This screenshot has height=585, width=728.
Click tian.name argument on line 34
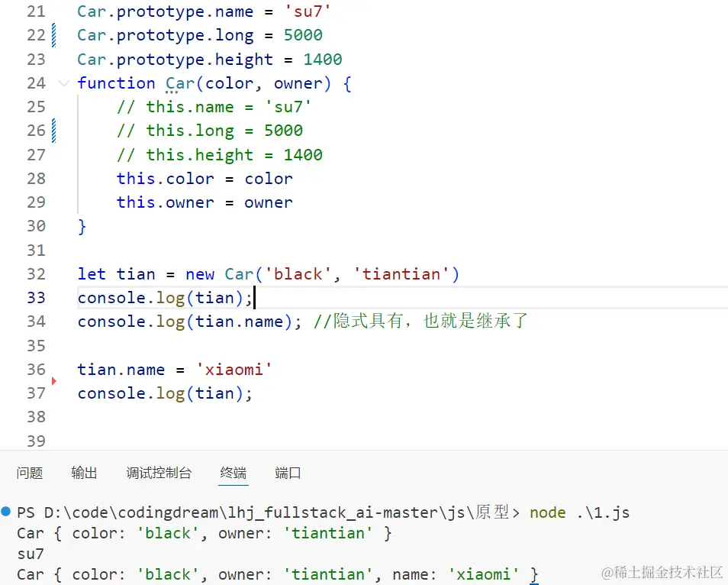coord(239,322)
